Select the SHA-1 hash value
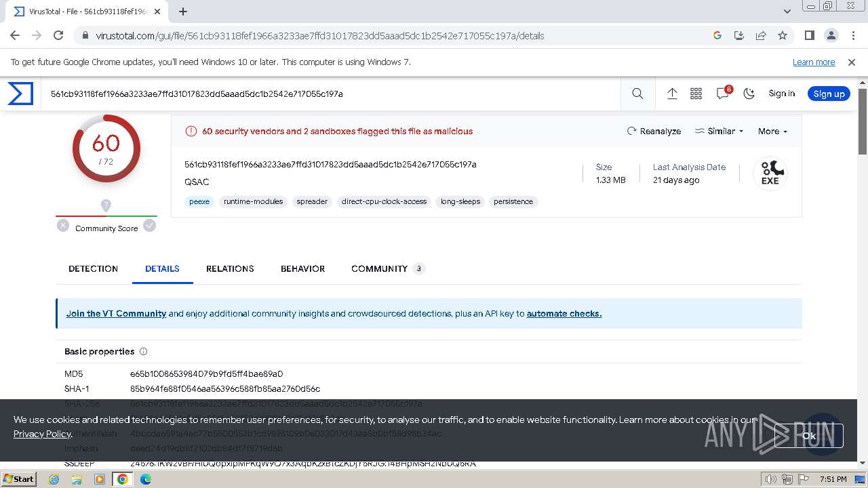 [225, 389]
